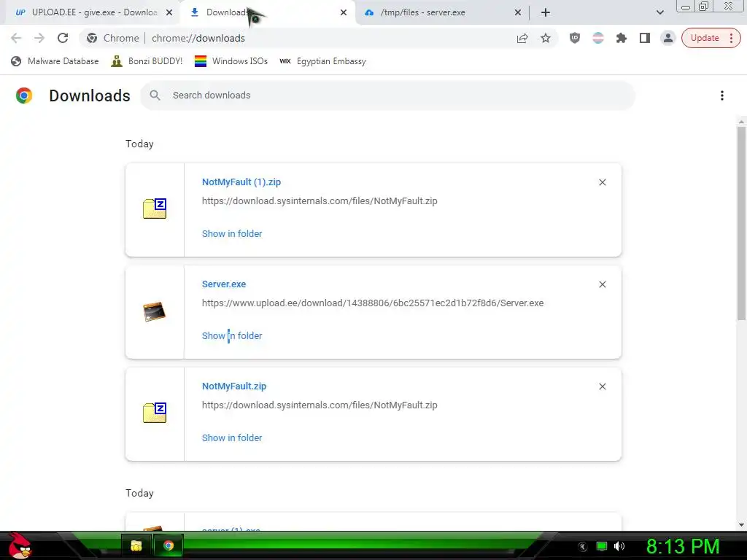Go back with the back arrow
Viewport: 747px width, 560px height.
[16, 38]
